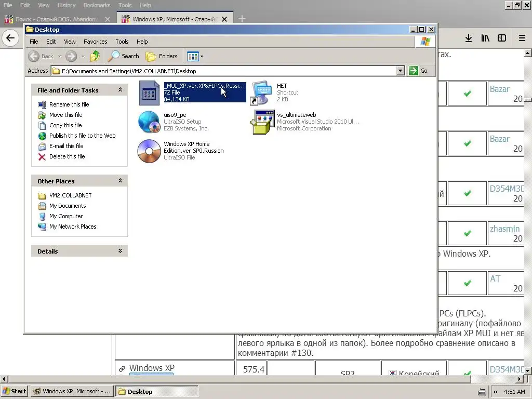Collapse the Other Places panel

pos(120,181)
